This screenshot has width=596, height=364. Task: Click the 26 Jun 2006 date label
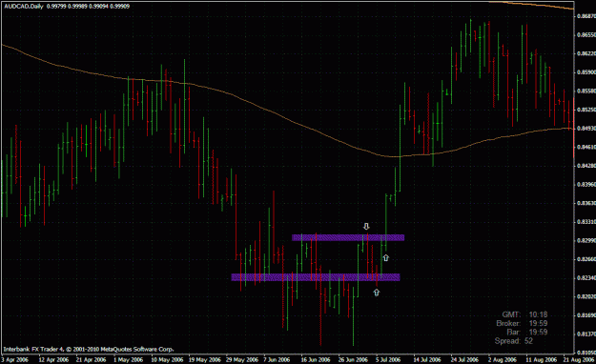(353, 359)
